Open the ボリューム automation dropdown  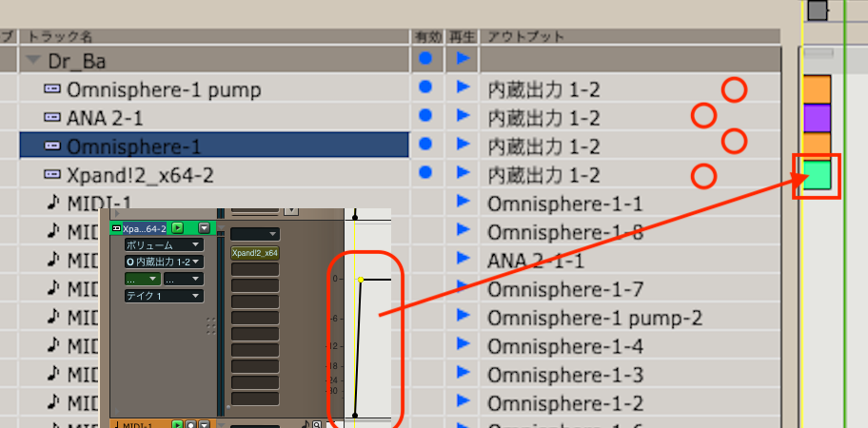[x=164, y=244]
